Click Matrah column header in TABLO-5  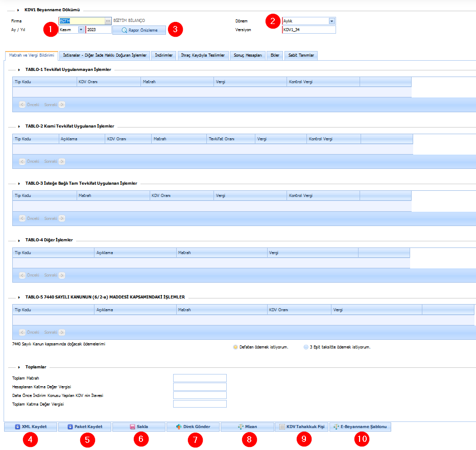click(x=222, y=310)
